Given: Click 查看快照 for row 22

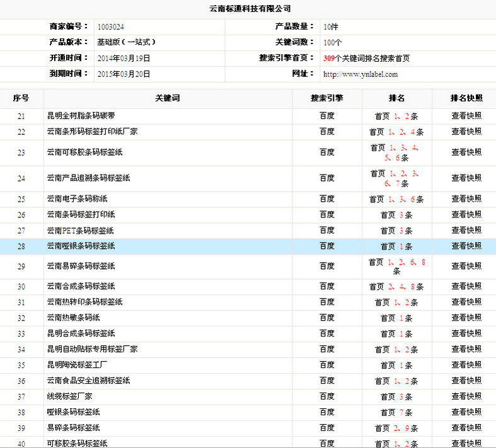Looking at the screenshot, I should click(466, 132).
